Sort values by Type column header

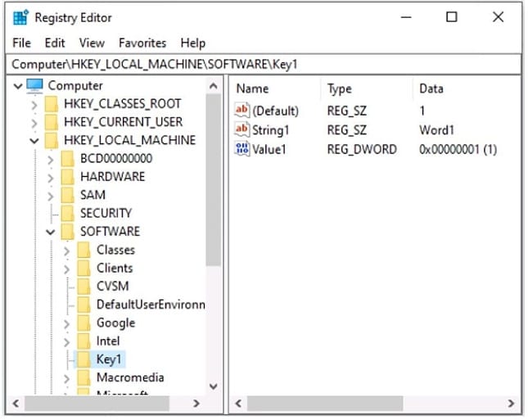[339, 88]
